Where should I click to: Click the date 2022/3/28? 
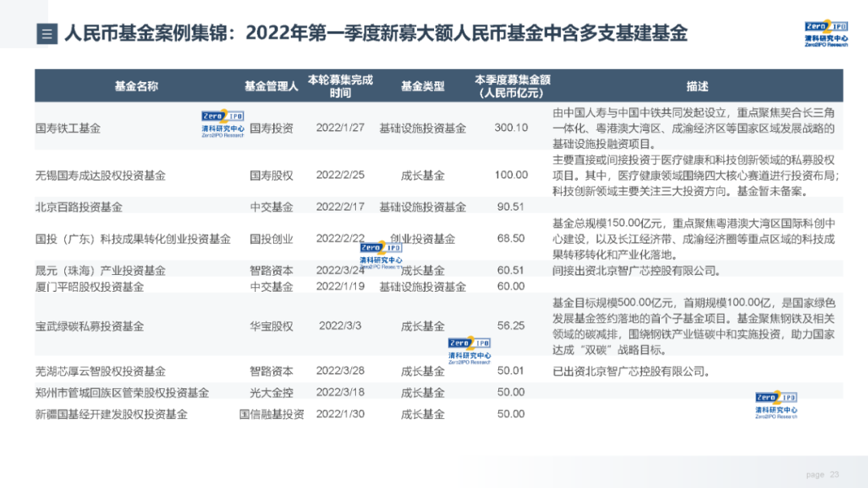(341, 371)
